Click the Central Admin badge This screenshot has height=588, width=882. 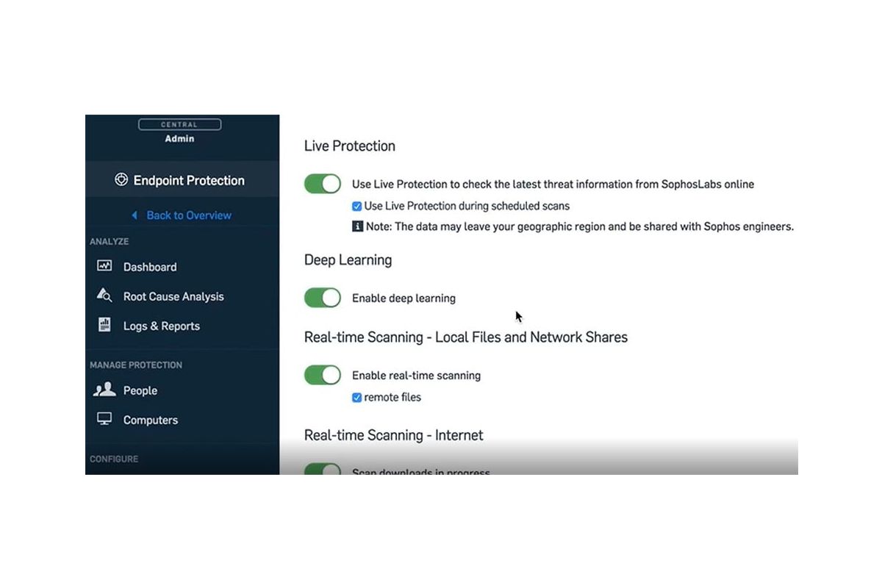(179, 131)
